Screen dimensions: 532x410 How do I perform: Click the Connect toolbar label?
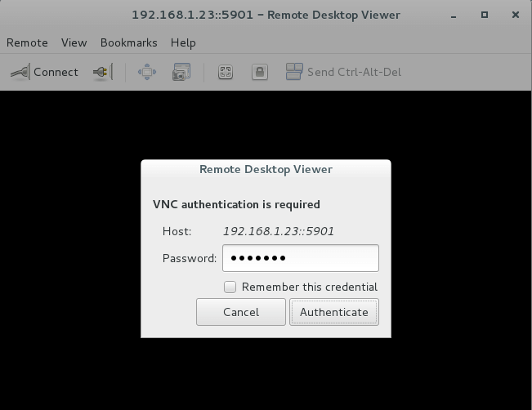tap(56, 72)
